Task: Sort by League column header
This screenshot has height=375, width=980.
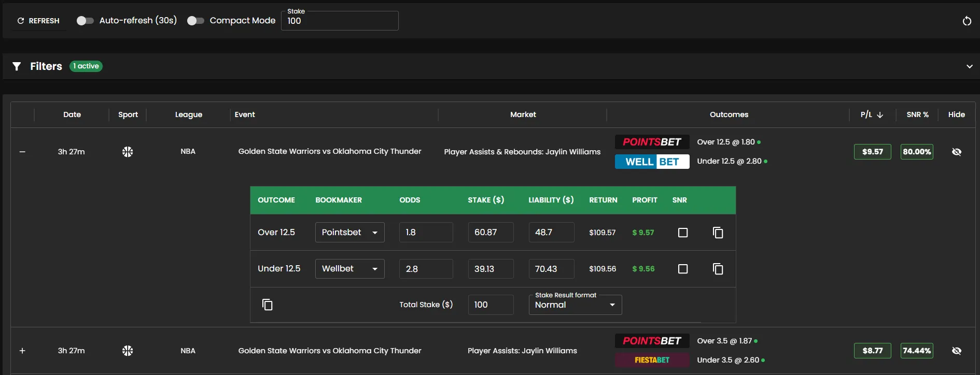Action: pyautogui.click(x=189, y=114)
